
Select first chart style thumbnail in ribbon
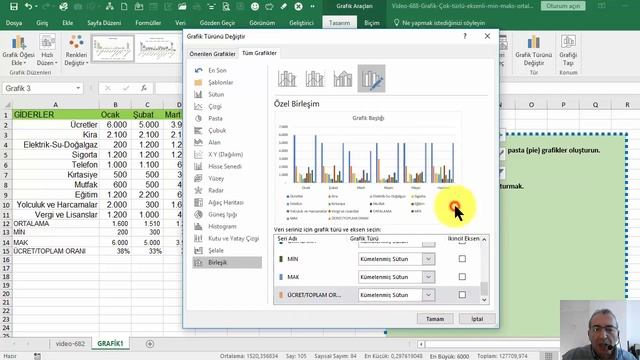click(x=113, y=49)
